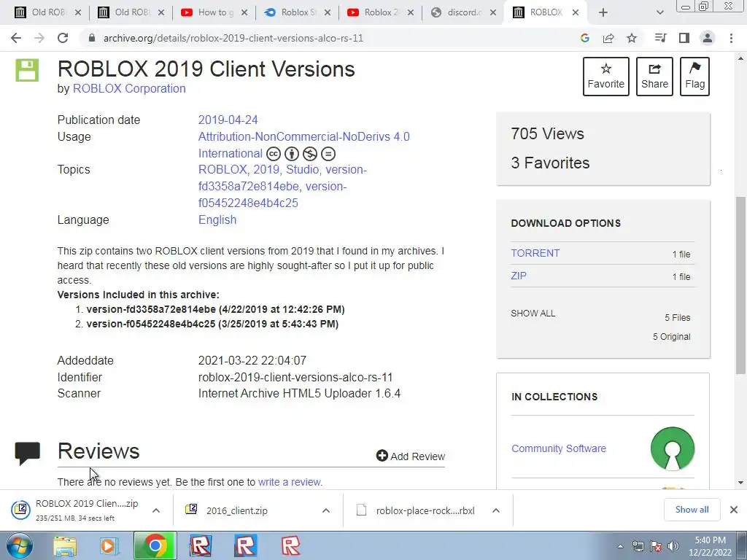This screenshot has height=560, width=747.
Task: Click the Creative Commons CC icon
Action: coord(274,154)
